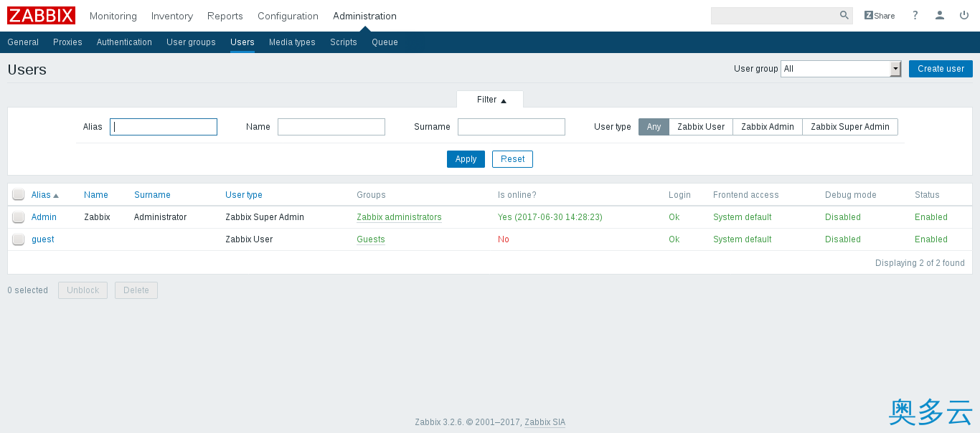This screenshot has height=433, width=980.
Task: Click the Unblock button
Action: (x=83, y=290)
